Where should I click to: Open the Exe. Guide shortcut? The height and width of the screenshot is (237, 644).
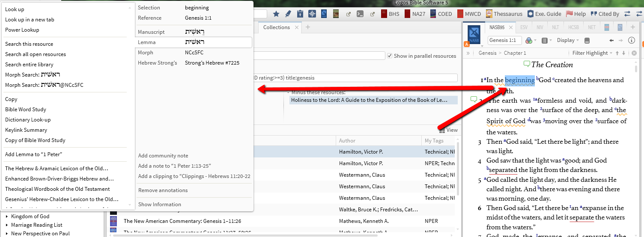click(x=544, y=14)
